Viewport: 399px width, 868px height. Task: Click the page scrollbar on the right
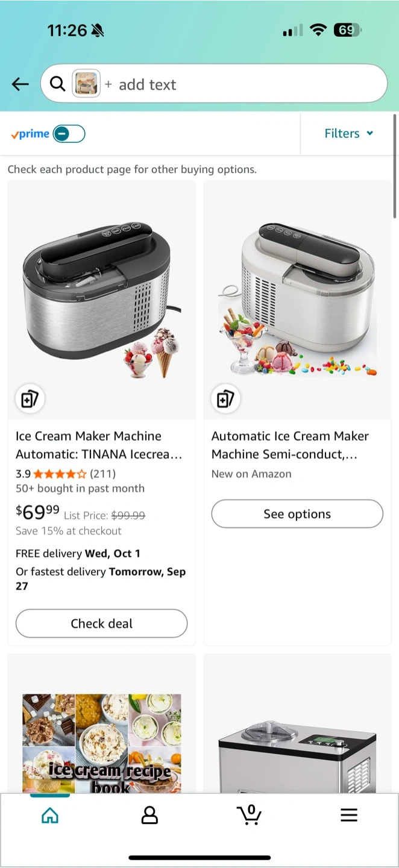click(x=395, y=166)
